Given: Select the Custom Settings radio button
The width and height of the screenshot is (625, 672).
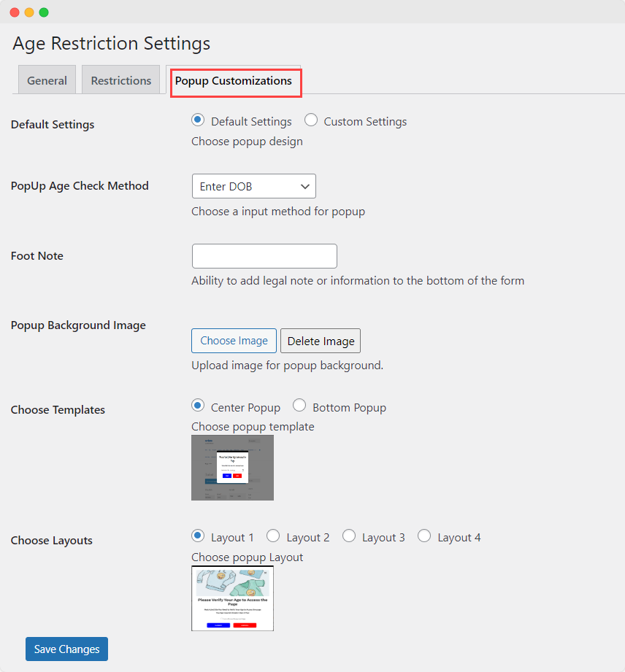Looking at the screenshot, I should [x=311, y=121].
